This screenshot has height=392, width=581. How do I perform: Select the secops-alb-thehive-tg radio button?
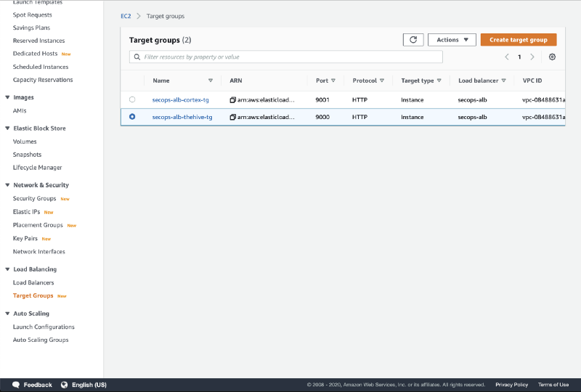(x=132, y=117)
